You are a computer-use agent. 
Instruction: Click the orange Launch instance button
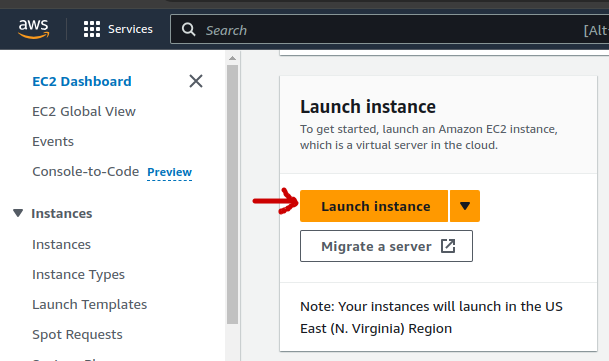pos(374,206)
